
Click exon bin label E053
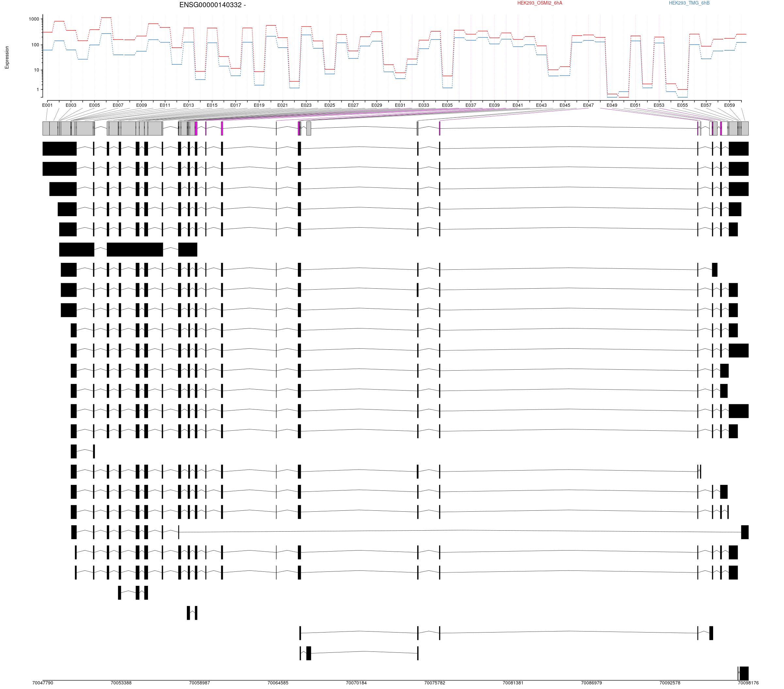tap(659, 105)
